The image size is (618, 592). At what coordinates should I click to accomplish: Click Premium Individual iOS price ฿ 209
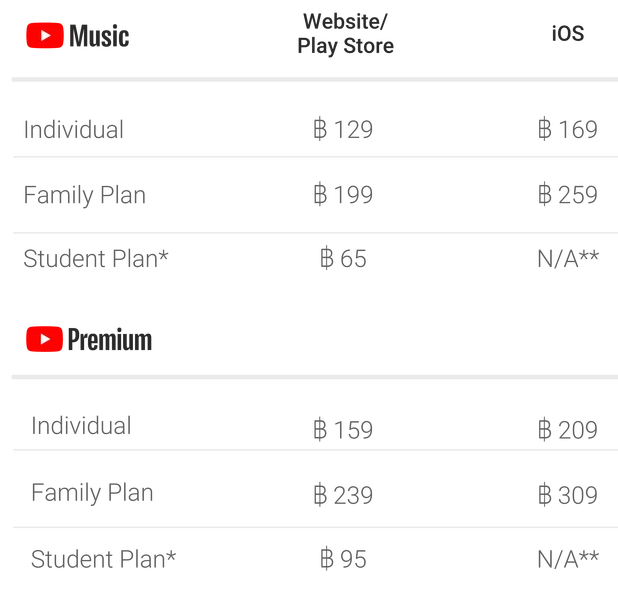[568, 430]
